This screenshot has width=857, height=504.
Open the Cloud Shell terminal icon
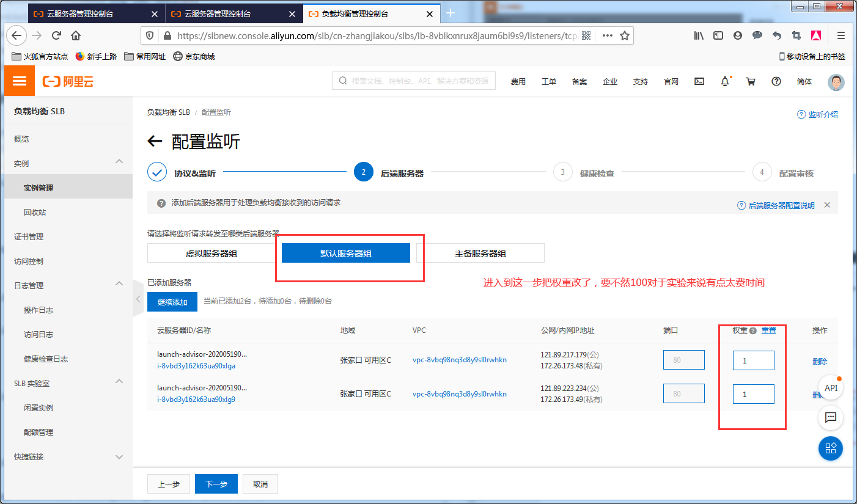coord(699,81)
